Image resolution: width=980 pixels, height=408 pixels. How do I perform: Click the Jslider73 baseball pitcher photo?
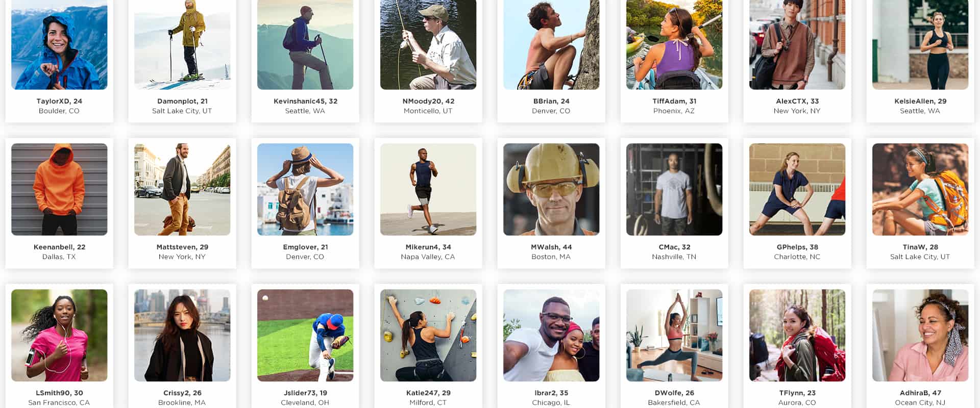tap(305, 335)
